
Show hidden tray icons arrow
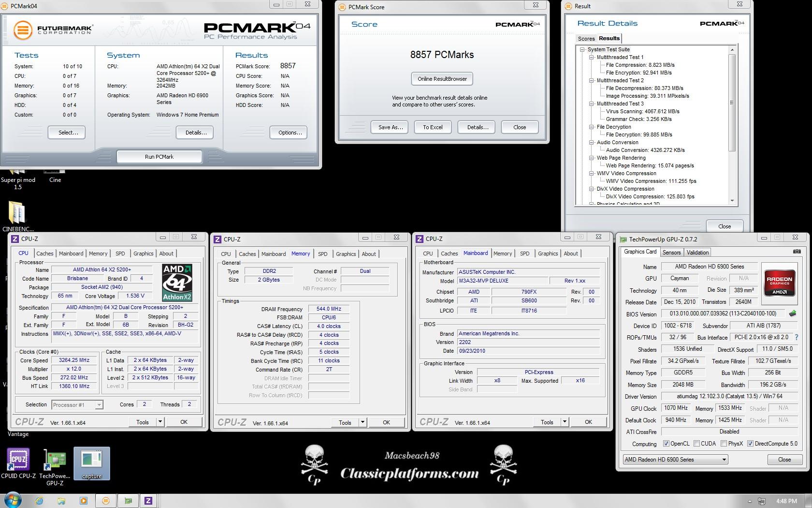(750, 501)
